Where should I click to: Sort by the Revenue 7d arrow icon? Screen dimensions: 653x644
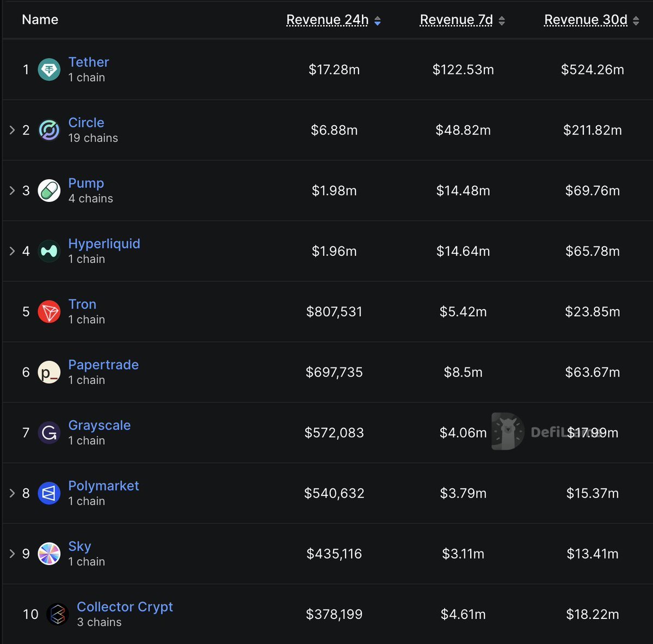(x=502, y=21)
